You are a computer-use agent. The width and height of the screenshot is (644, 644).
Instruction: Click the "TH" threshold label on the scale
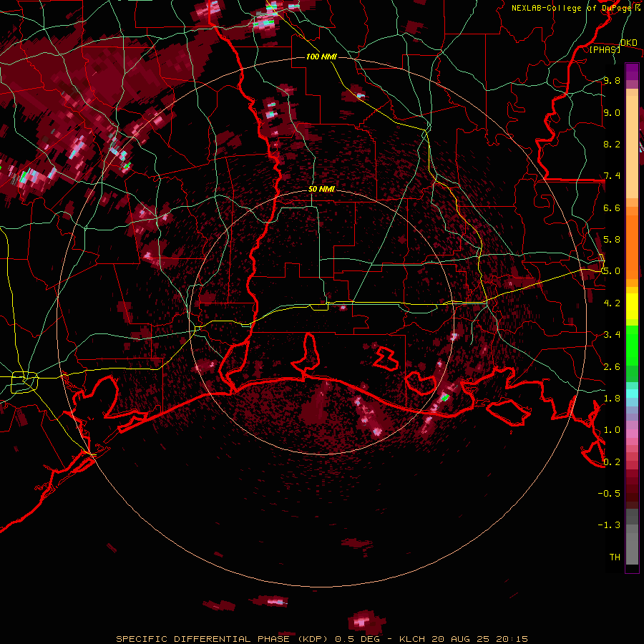point(615,557)
